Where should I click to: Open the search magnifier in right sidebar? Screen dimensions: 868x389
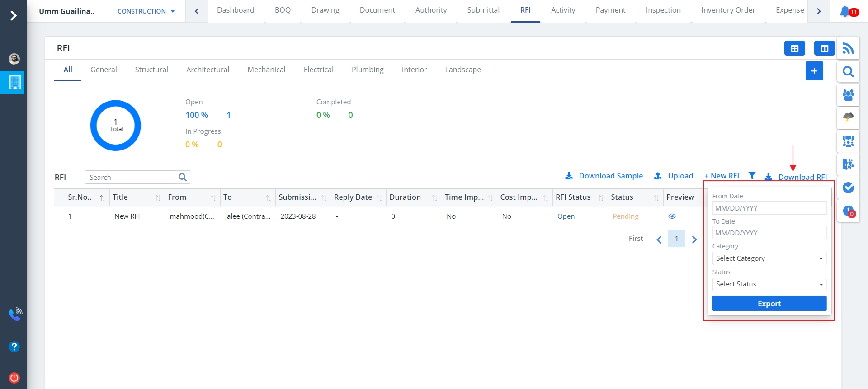point(848,72)
